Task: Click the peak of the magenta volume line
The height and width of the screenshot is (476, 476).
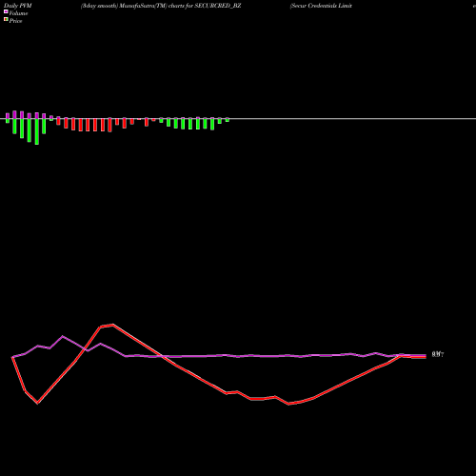Action: coord(63,336)
